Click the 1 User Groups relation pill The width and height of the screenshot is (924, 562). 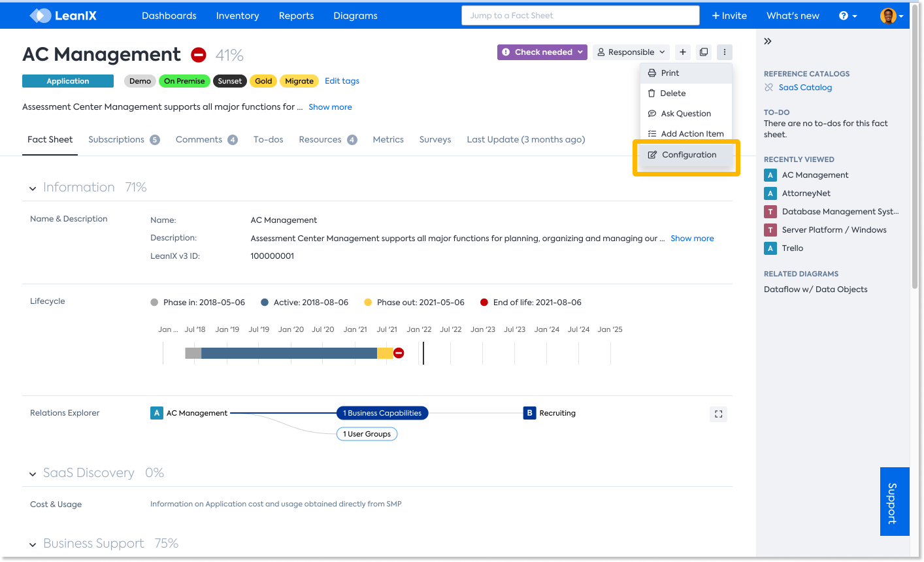tap(367, 434)
